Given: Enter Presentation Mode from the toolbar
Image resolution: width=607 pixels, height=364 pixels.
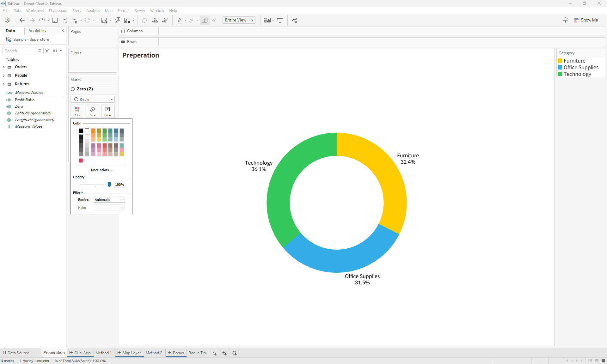Looking at the screenshot, I should tap(280, 20).
